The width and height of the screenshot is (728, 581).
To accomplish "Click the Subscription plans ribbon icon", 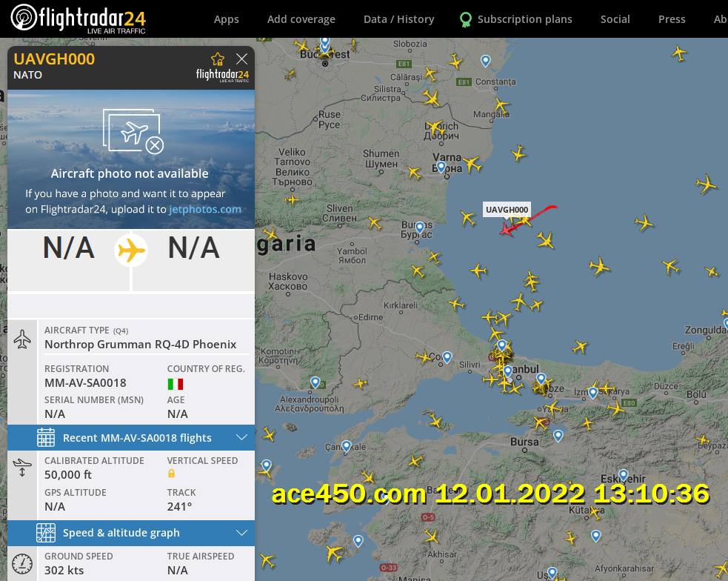I will tap(465, 19).
